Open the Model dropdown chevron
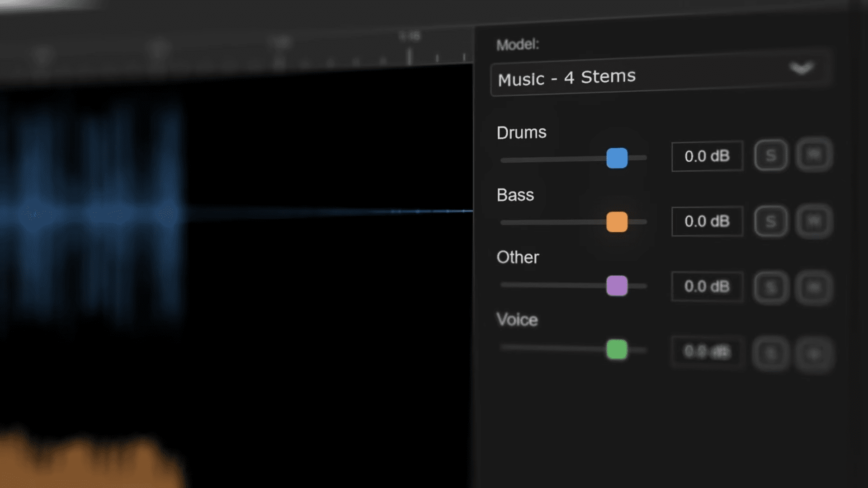Viewport: 868px width, 488px height. (x=802, y=68)
